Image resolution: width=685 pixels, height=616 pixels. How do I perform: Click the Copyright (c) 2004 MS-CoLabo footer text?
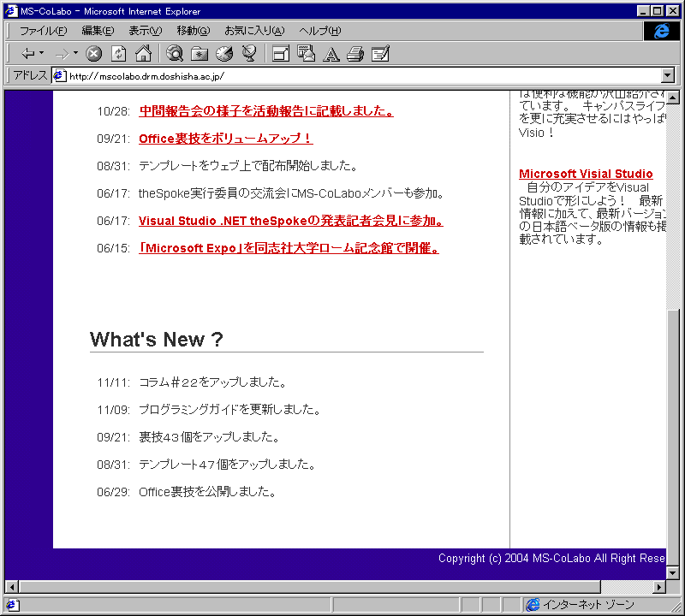551,558
